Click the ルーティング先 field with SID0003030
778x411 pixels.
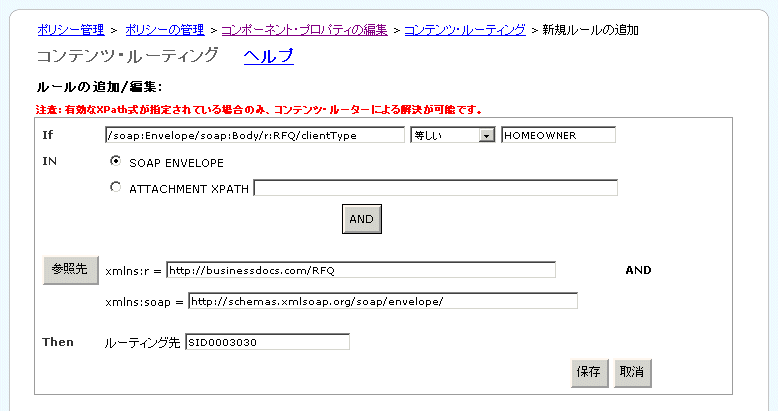tap(267, 342)
